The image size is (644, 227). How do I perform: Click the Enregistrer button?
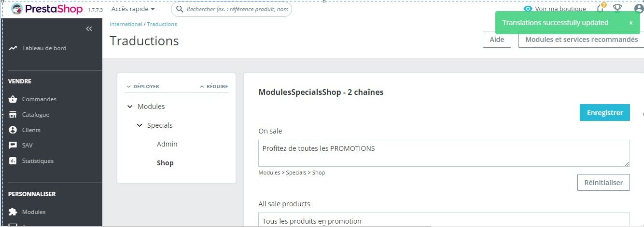[x=605, y=112]
